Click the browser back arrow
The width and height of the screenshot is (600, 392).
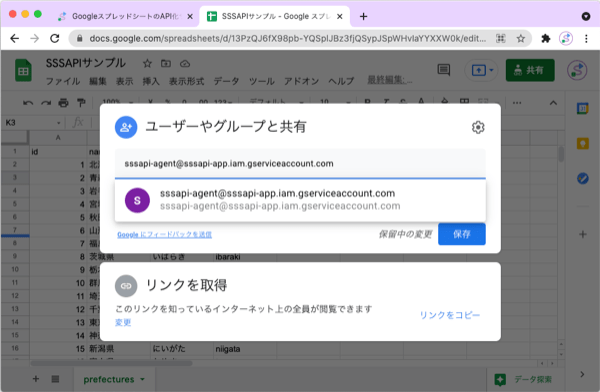tap(15, 38)
